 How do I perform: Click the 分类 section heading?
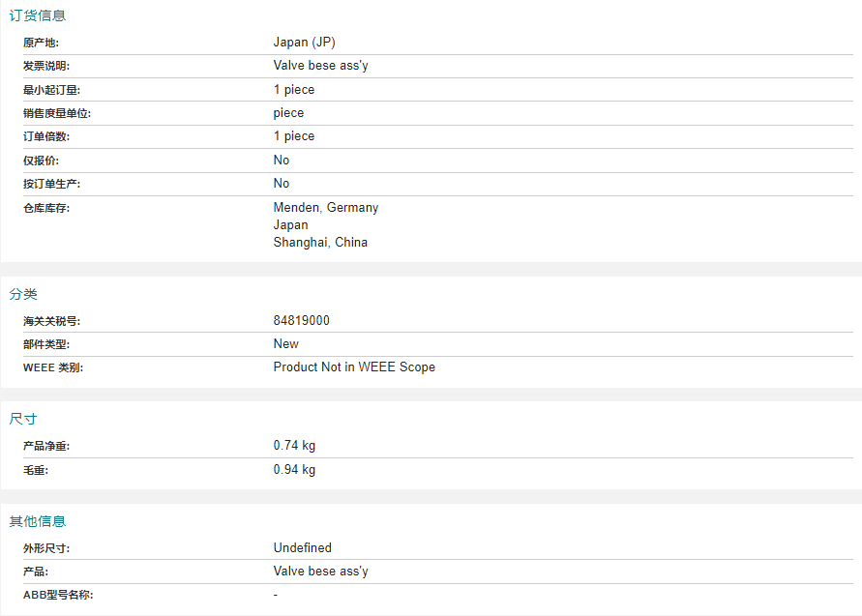(x=23, y=294)
